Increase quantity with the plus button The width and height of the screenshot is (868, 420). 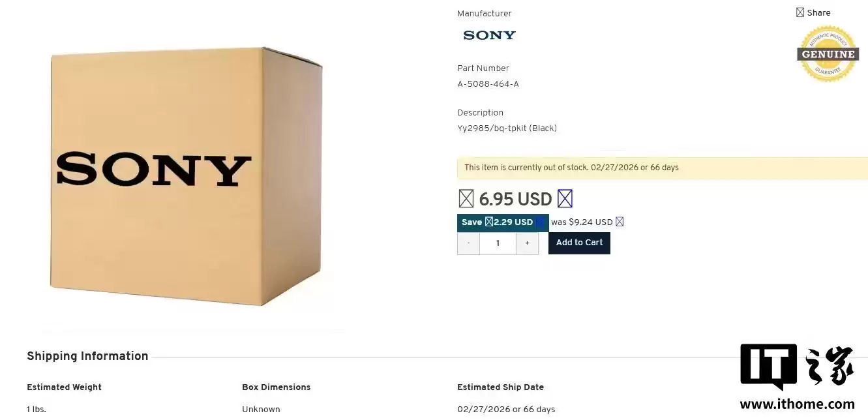527,243
